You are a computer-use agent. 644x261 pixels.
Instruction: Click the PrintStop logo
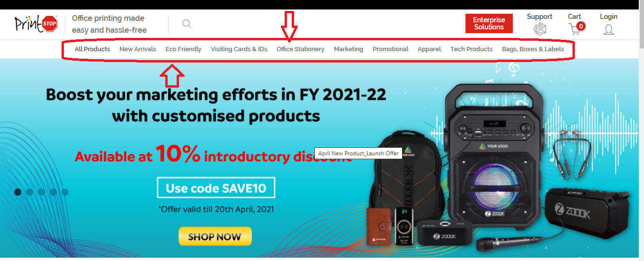click(x=36, y=24)
